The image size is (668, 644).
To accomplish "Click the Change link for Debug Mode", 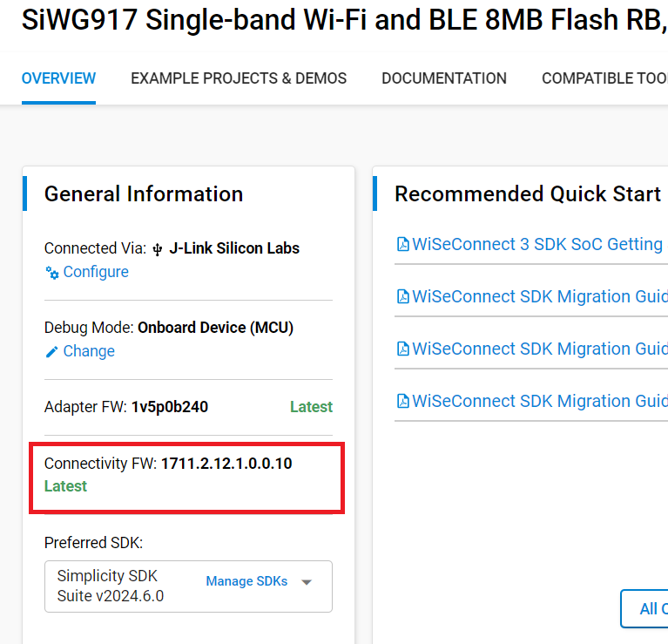I will tap(89, 351).
